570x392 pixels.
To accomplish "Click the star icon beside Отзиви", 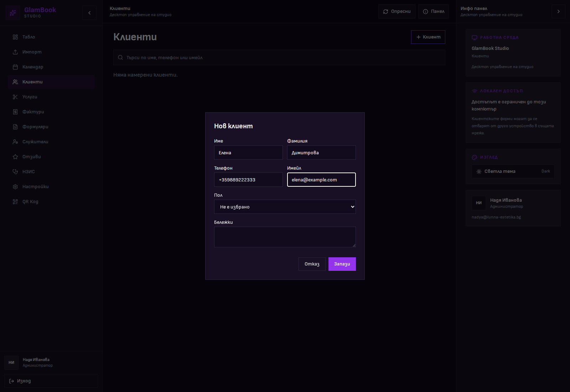I will [15, 157].
